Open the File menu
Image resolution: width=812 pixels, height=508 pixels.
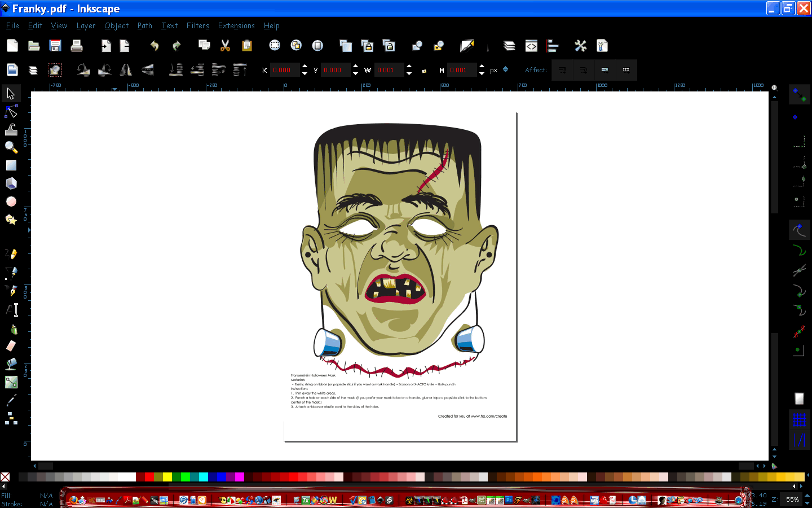tap(12, 25)
